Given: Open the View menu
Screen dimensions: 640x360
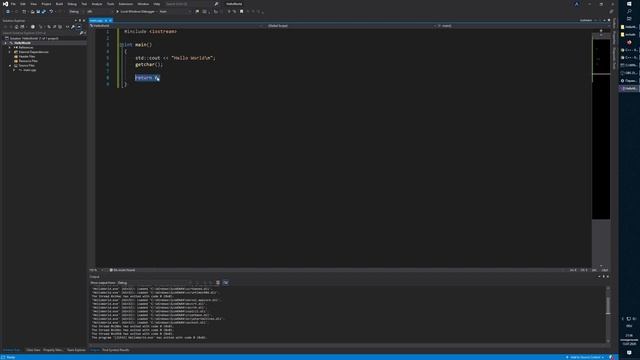Looking at the screenshot, I should [33, 4].
